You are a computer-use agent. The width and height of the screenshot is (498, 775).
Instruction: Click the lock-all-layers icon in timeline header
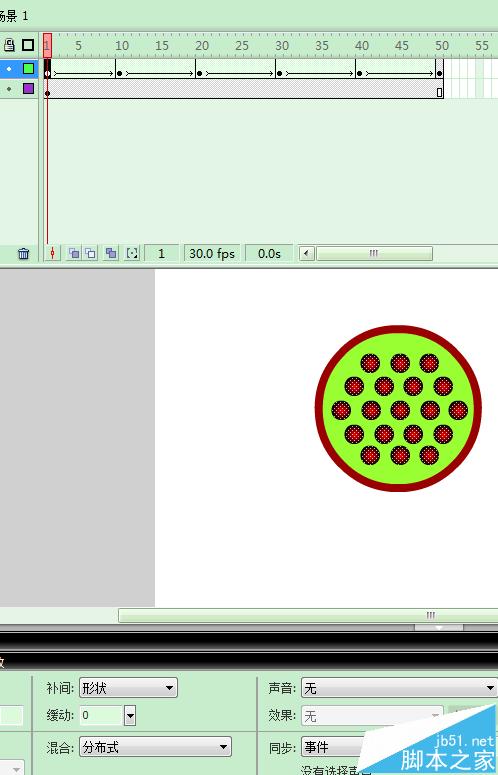point(9,45)
